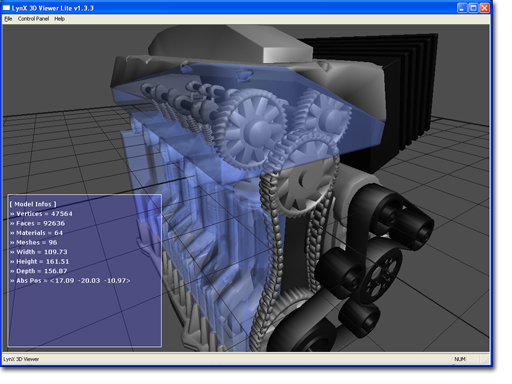Click the NUM indicator in status bar
512x384 pixels.
click(x=460, y=359)
